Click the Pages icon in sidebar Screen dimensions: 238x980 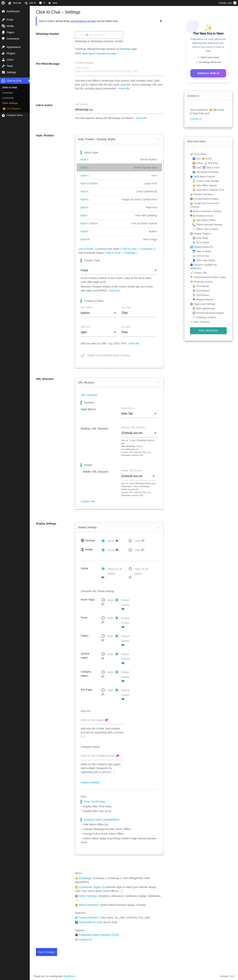pyautogui.click(x=3, y=32)
